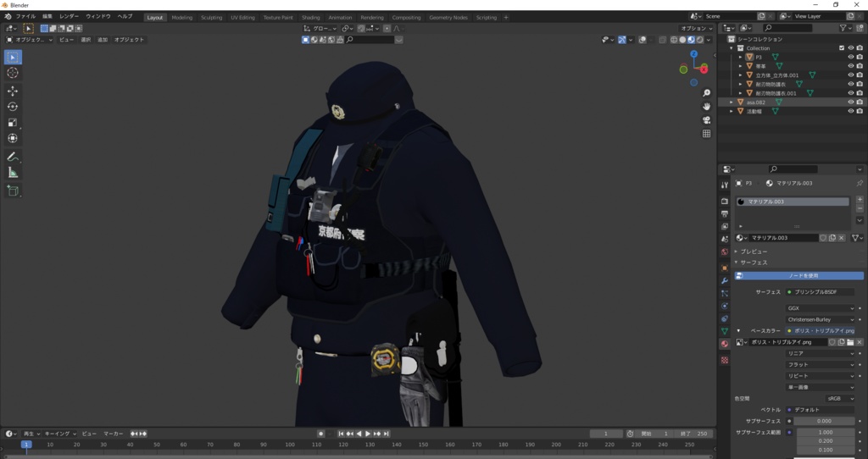Open the Scene properties tab
This screenshot has width=868, height=459.
(x=724, y=240)
